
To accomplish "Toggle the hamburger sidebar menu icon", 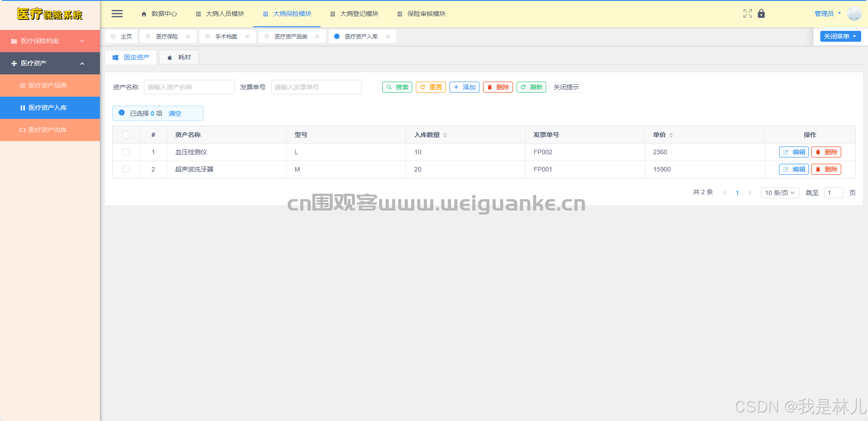I will coord(117,14).
